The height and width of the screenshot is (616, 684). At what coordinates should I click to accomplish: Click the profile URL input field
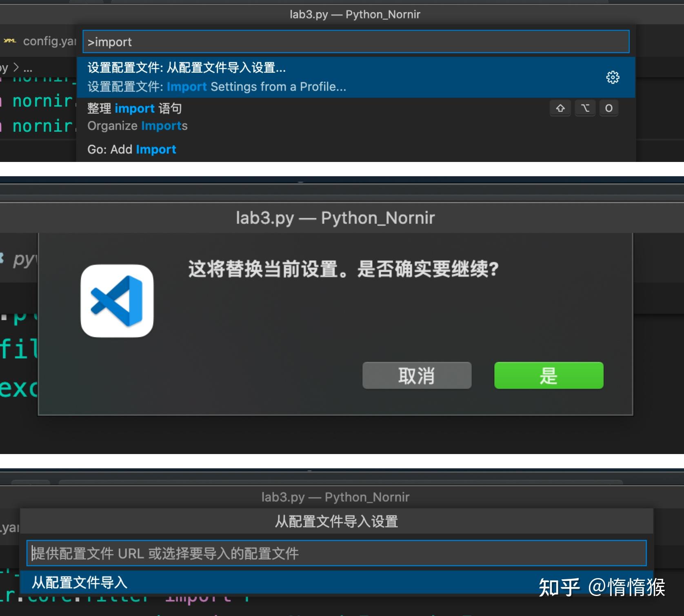click(335, 554)
